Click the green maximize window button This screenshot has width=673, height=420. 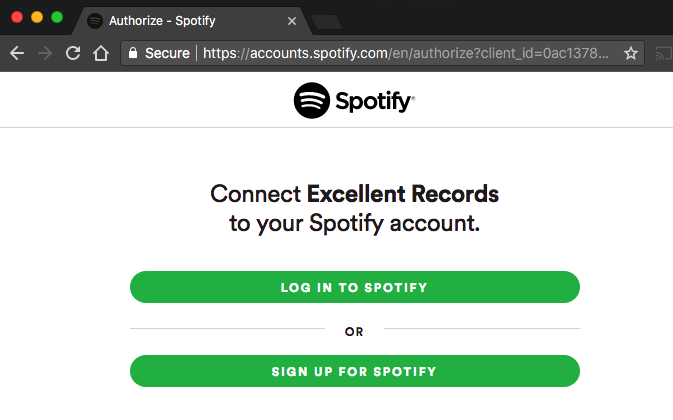tap(57, 18)
